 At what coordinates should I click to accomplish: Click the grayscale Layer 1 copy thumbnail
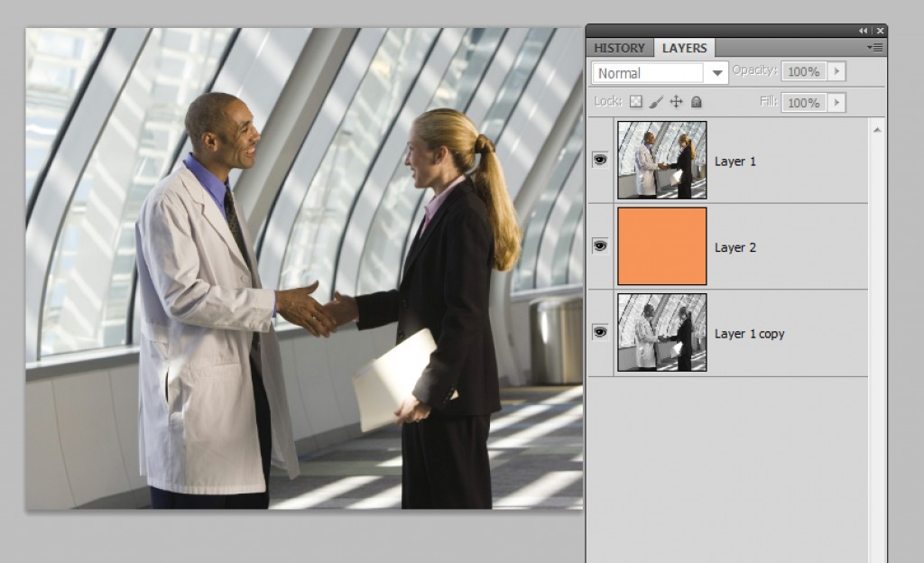(661, 333)
